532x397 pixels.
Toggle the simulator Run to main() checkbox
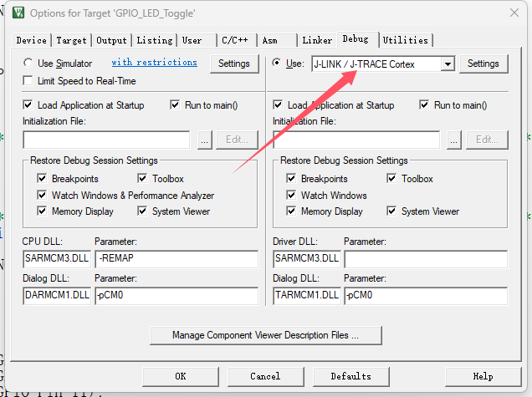click(x=176, y=105)
